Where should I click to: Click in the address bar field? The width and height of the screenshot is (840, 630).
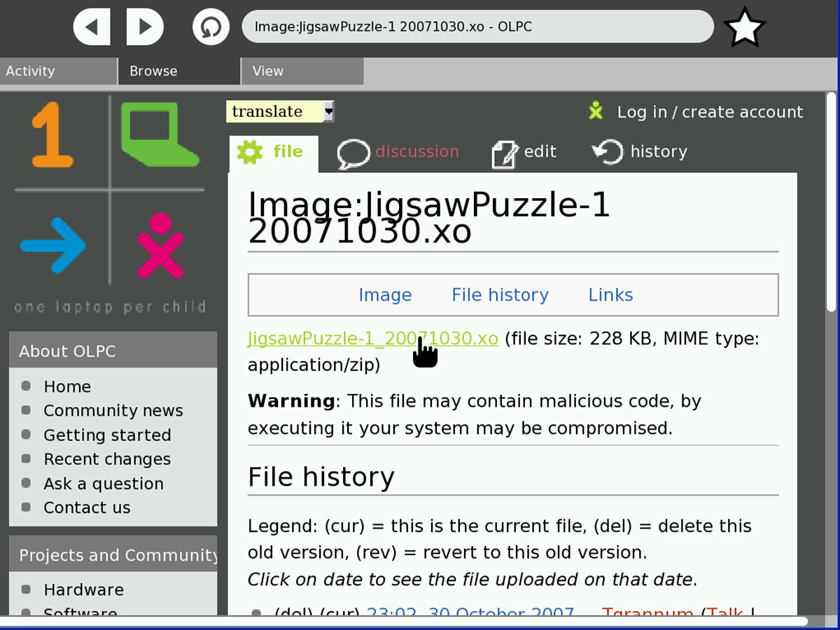(x=477, y=27)
